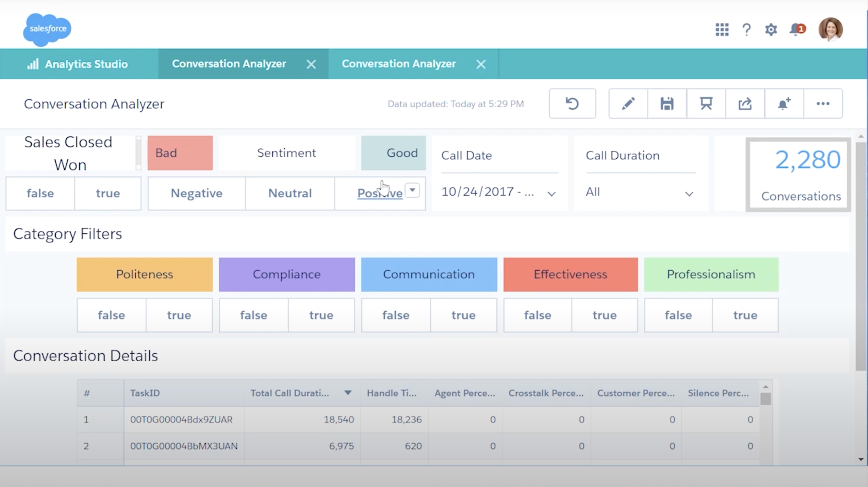
Task: Click the Communication category header
Action: (429, 274)
